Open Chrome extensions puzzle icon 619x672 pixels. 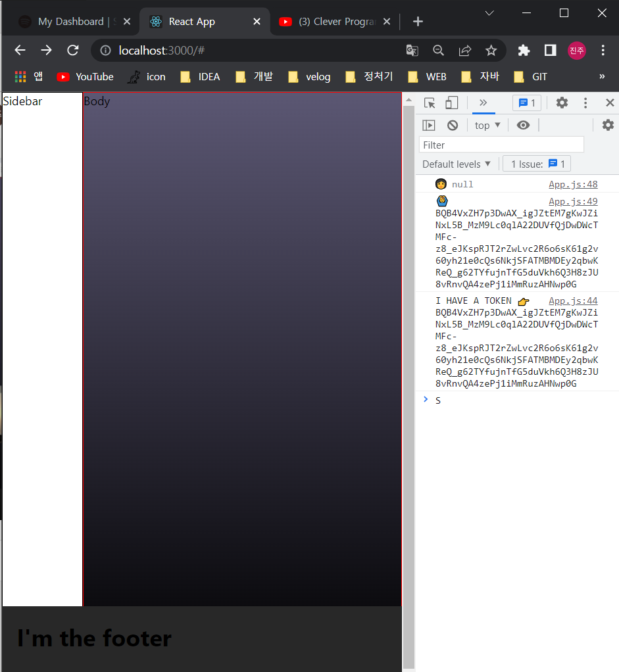click(524, 51)
